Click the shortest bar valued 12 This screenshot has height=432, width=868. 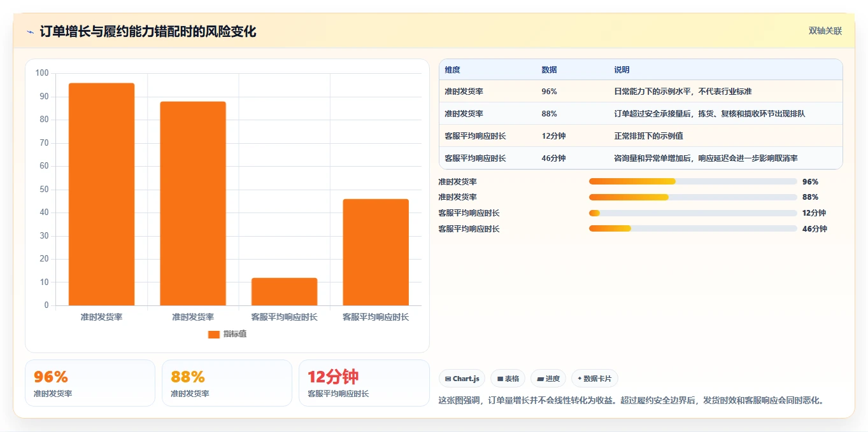tap(284, 291)
